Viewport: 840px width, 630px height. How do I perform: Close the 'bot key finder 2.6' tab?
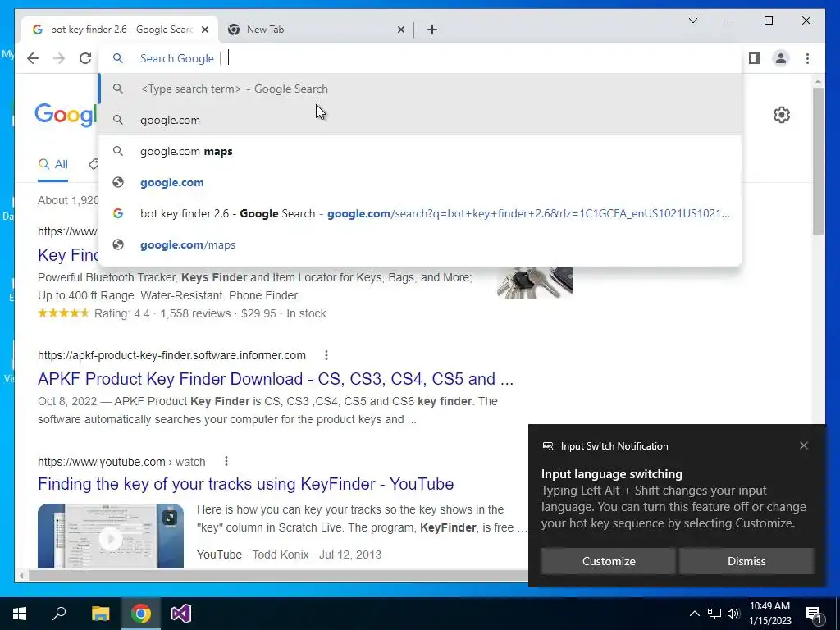tap(204, 30)
